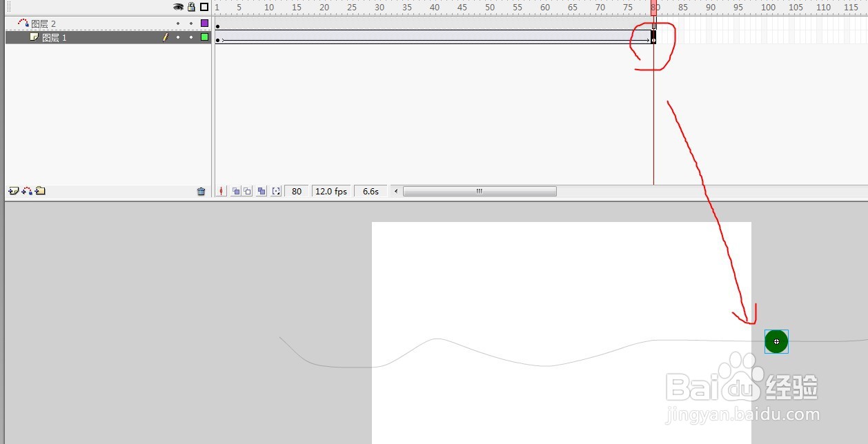
Task: Lock 图层 2 via its lock dot
Action: (191, 23)
